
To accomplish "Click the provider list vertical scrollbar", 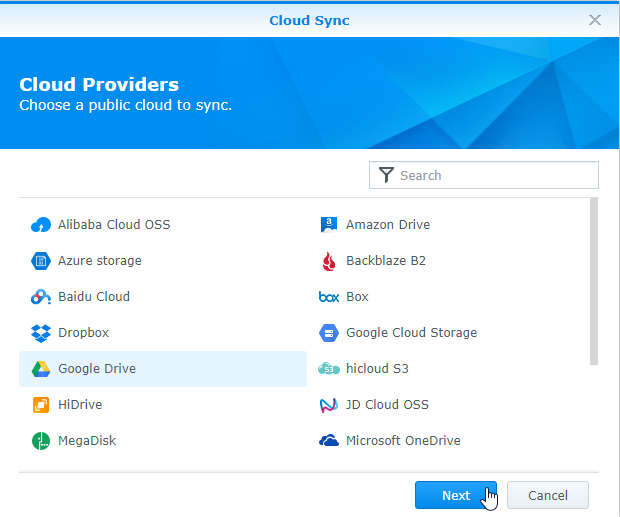I will coord(594,281).
